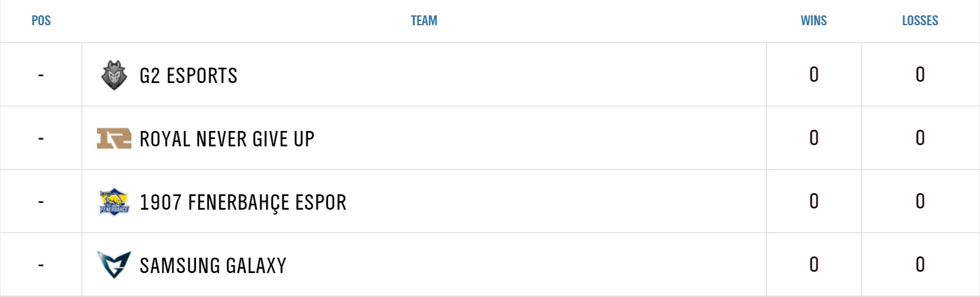
Task: Open the 1907 FENERBAHÇE ESPOR team link
Action: tap(243, 202)
